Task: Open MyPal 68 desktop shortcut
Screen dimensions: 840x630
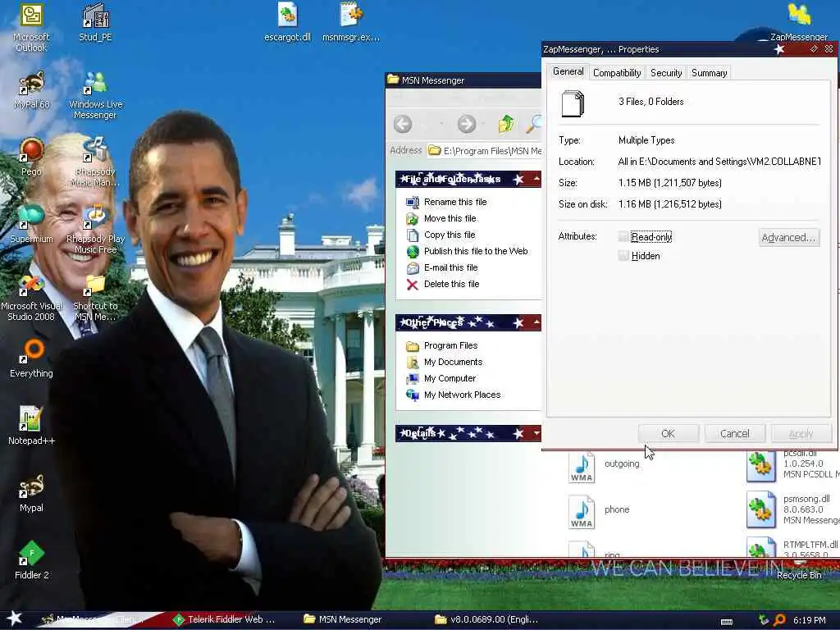Action: point(31,90)
